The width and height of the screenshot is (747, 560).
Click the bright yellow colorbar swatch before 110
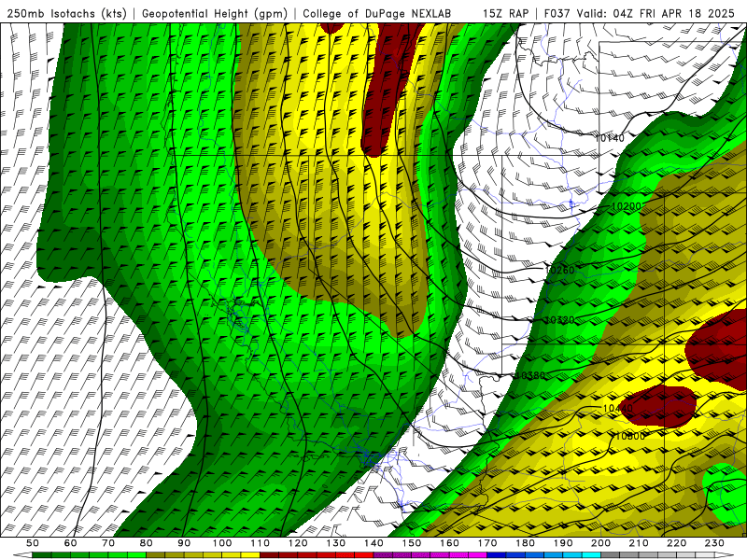(250, 555)
